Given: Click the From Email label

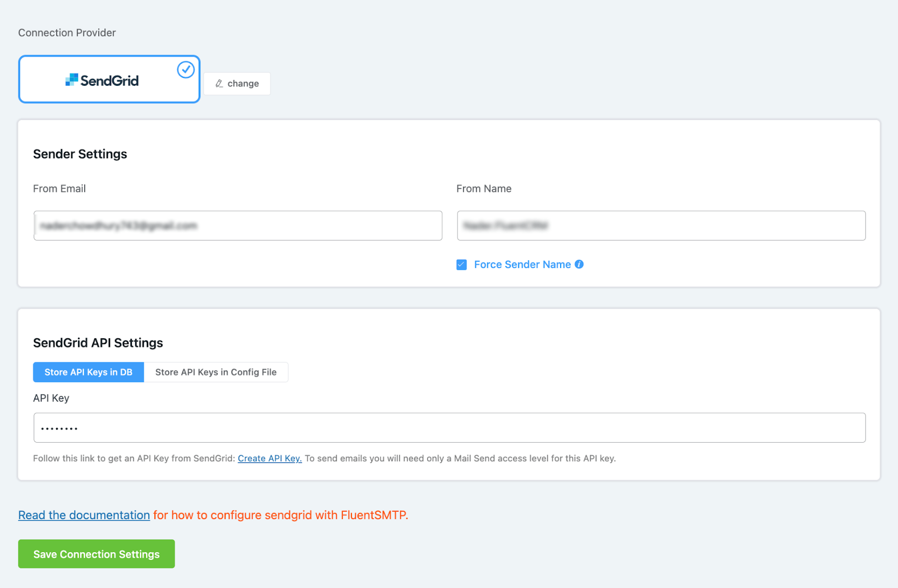Looking at the screenshot, I should pos(59,189).
